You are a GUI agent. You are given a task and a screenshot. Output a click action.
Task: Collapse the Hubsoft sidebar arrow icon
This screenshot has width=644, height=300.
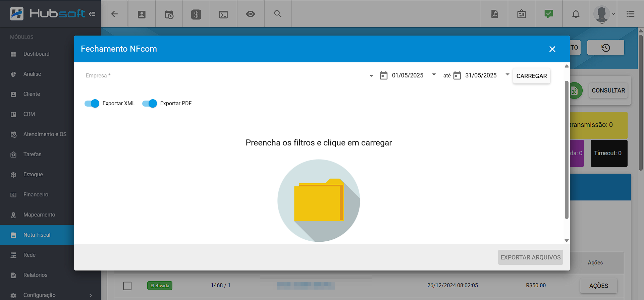[92, 14]
